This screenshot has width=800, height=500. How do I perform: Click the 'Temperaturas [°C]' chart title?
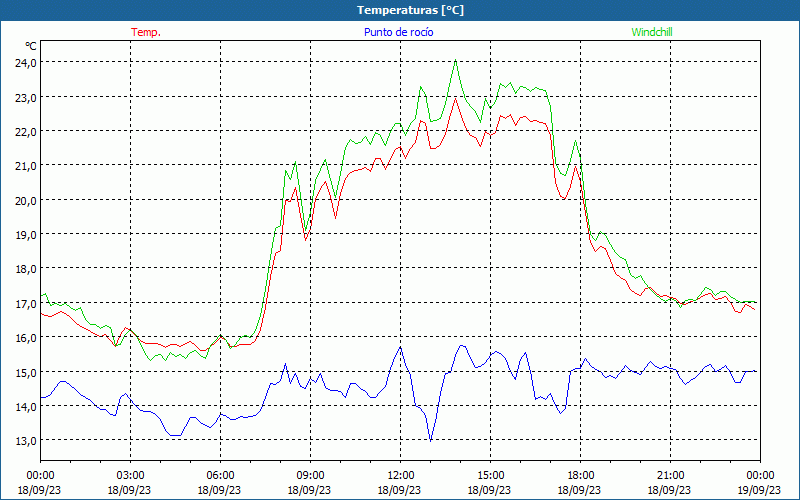coord(410,10)
